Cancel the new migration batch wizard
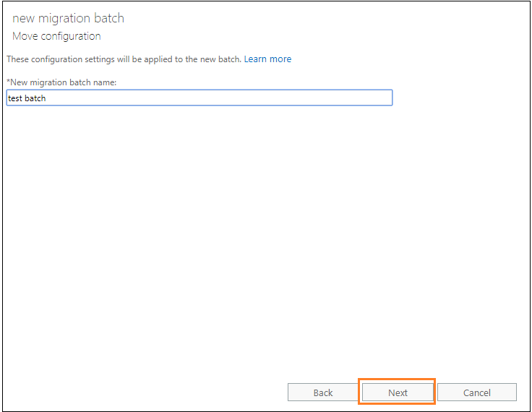 [x=476, y=392]
